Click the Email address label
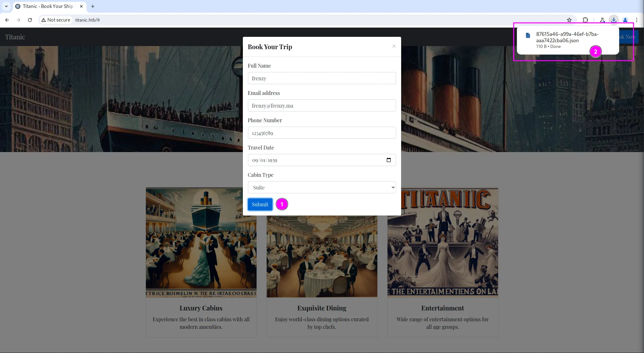644x353 pixels. tap(264, 93)
